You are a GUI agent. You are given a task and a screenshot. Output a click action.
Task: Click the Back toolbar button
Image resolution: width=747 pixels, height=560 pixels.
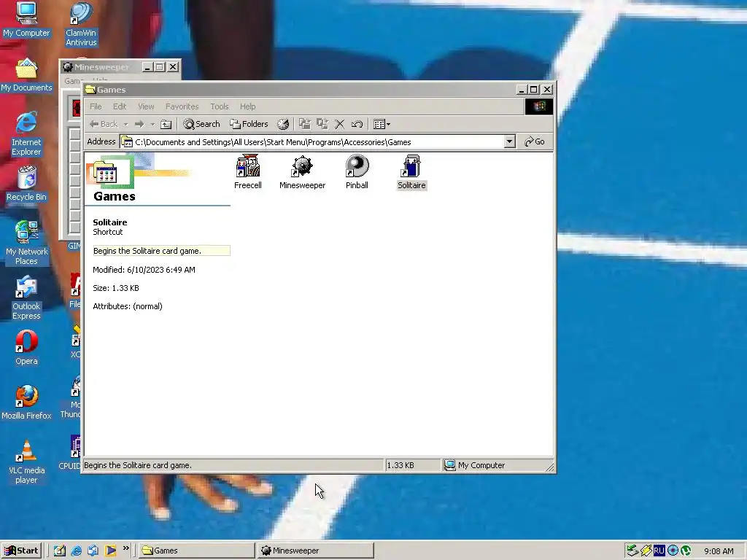104,124
